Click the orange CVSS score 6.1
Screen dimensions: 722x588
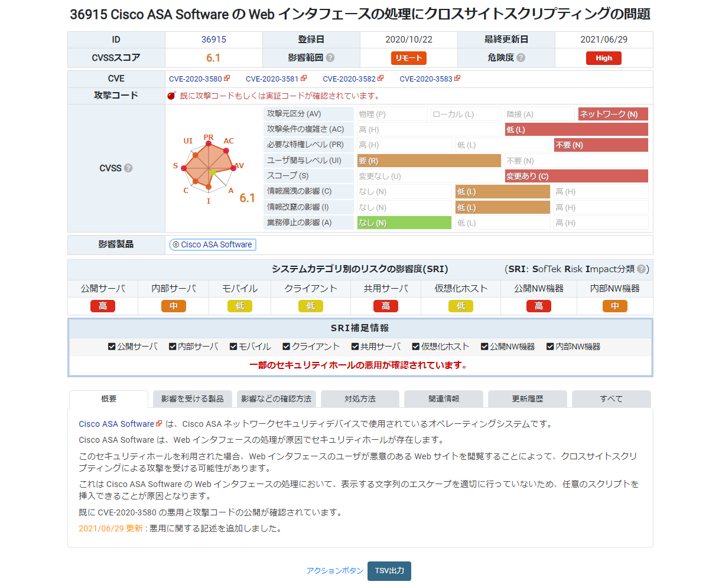pos(213,58)
